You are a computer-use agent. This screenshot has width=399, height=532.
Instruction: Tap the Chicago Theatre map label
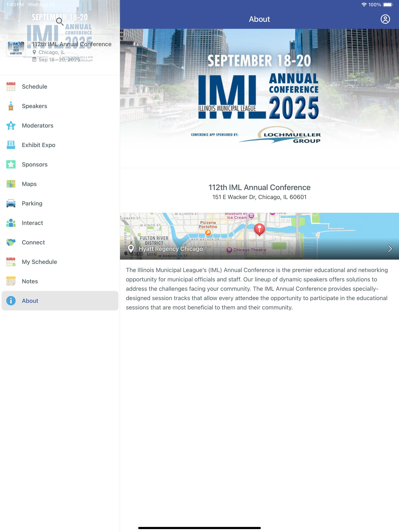(247, 250)
